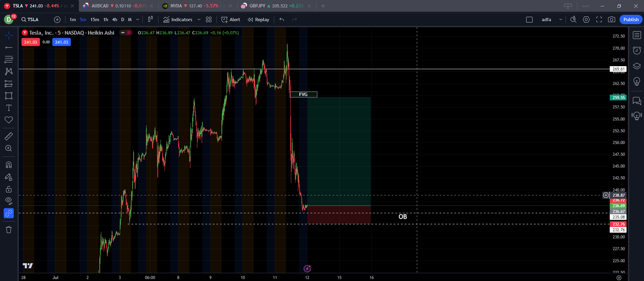Open the indicator templates grid icon
The width and height of the screenshot is (644, 281).
pos(209,19)
